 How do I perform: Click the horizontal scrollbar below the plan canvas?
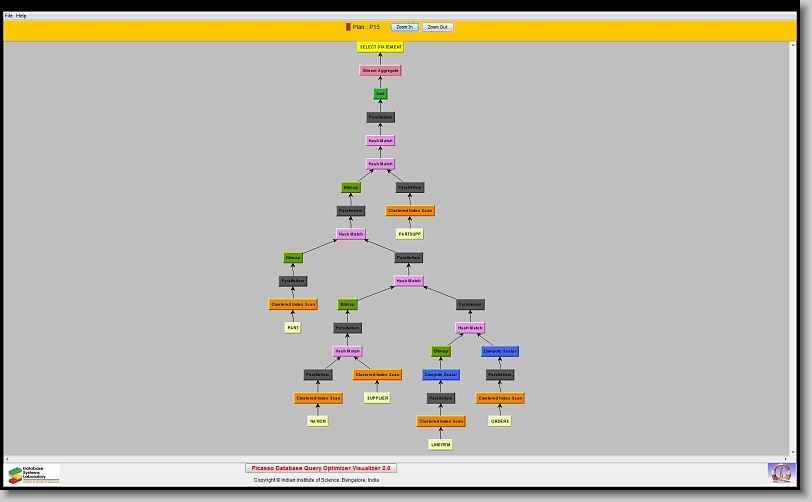pos(400,457)
